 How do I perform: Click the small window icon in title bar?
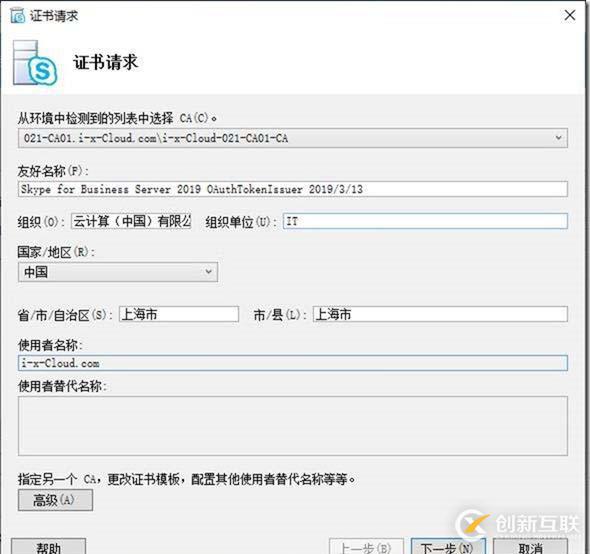tap(18, 16)
